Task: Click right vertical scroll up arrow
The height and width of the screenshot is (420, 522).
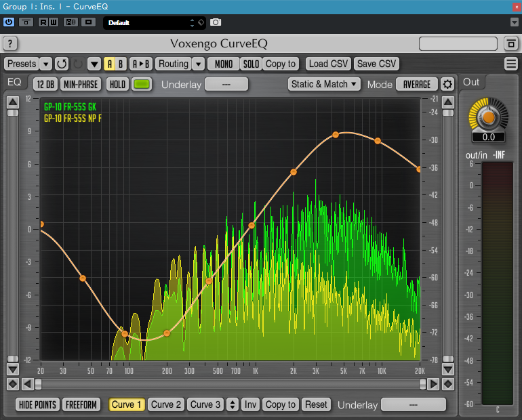Action: pyautogui.click(x=448, y=102)
